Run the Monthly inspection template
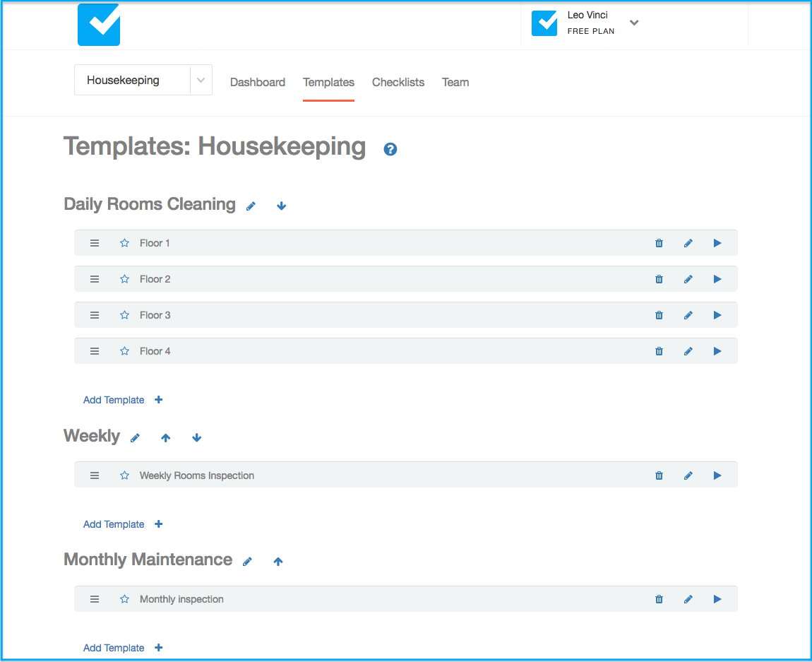Image resolution: width=812 pixels, height=662 pixels. 717,599
